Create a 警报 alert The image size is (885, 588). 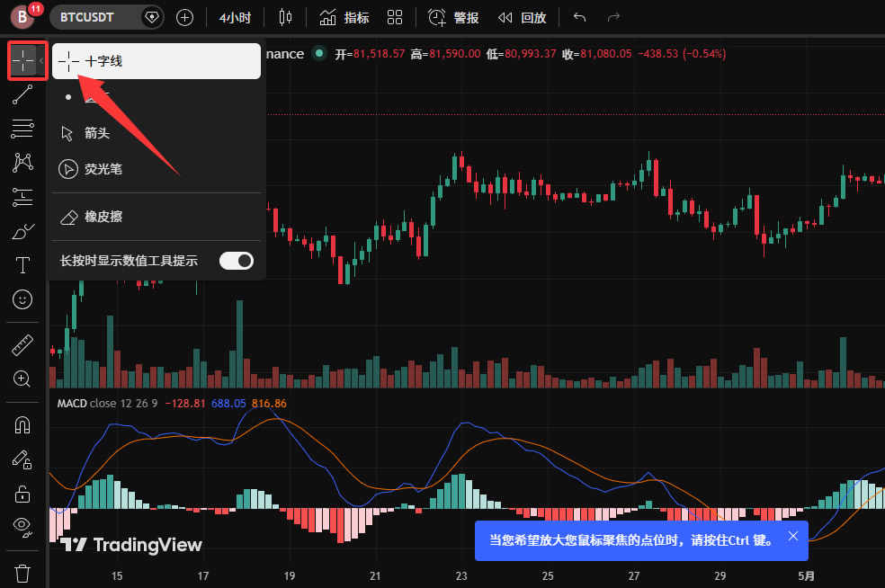[453, 17]
